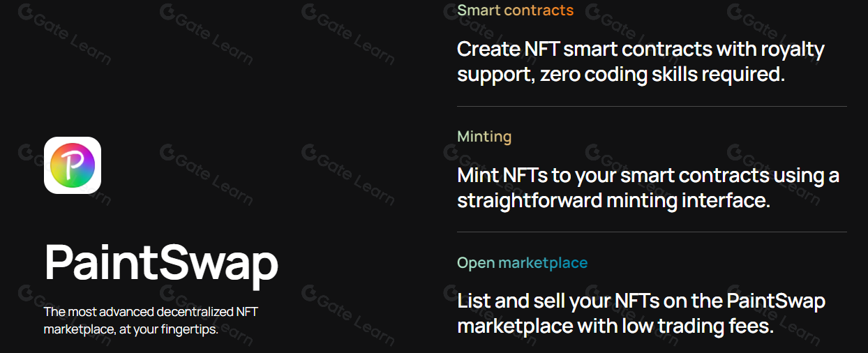Click the "most advanced decentralized NFT" tagline line

click(151, 312)
